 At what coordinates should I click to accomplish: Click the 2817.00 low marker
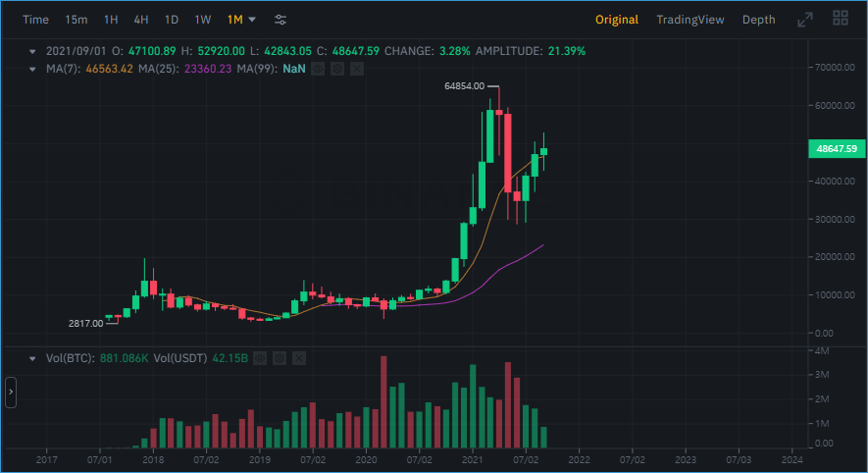(85, 324)
